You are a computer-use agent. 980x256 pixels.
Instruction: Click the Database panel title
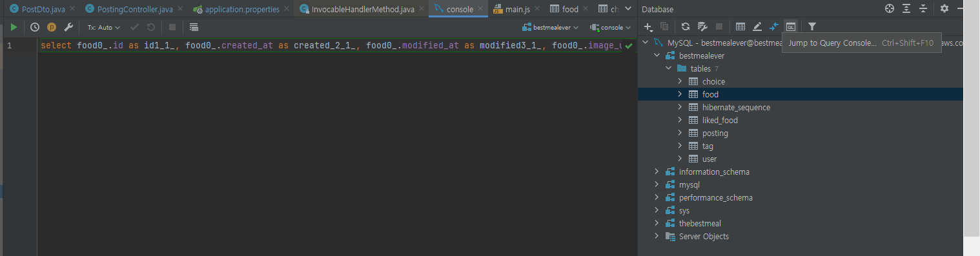click(x=657, y=9)
